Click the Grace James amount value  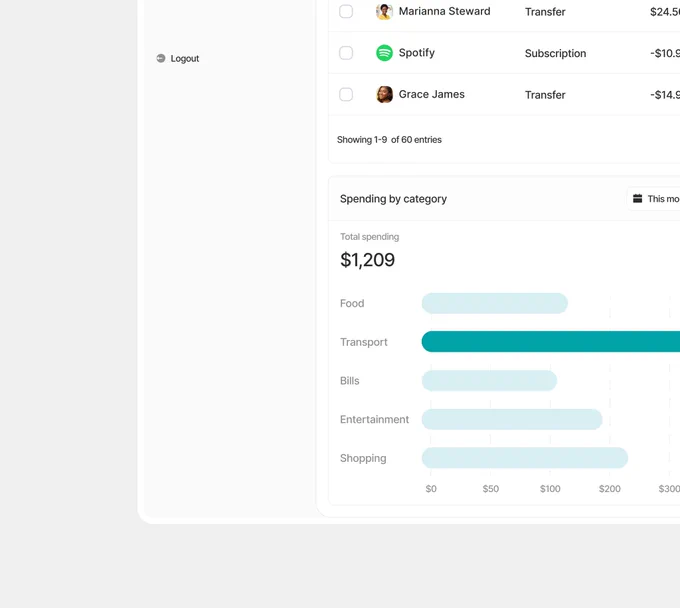(665, 95)
